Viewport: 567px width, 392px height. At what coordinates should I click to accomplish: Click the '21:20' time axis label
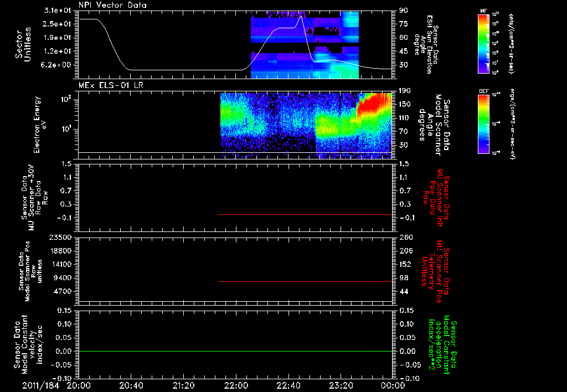[184, 385]
